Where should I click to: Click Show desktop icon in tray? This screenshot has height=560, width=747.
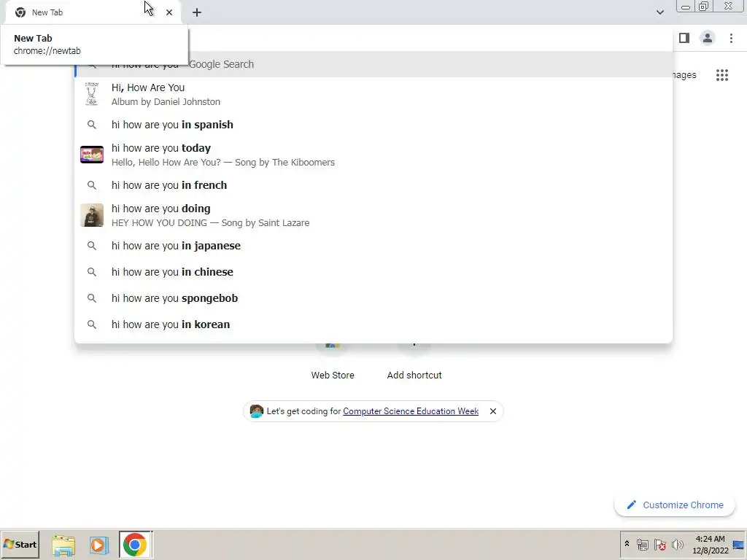click(740, 545)
